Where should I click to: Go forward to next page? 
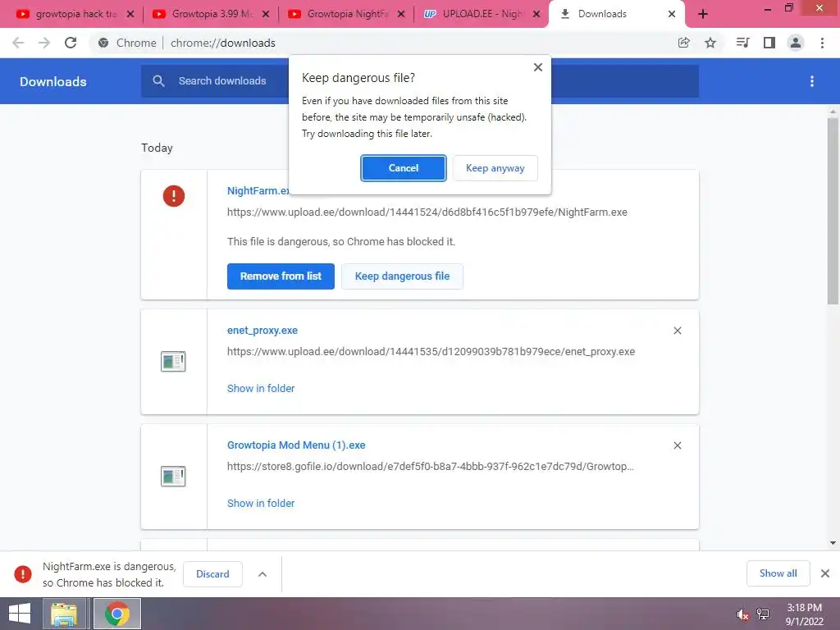[44, 43]
